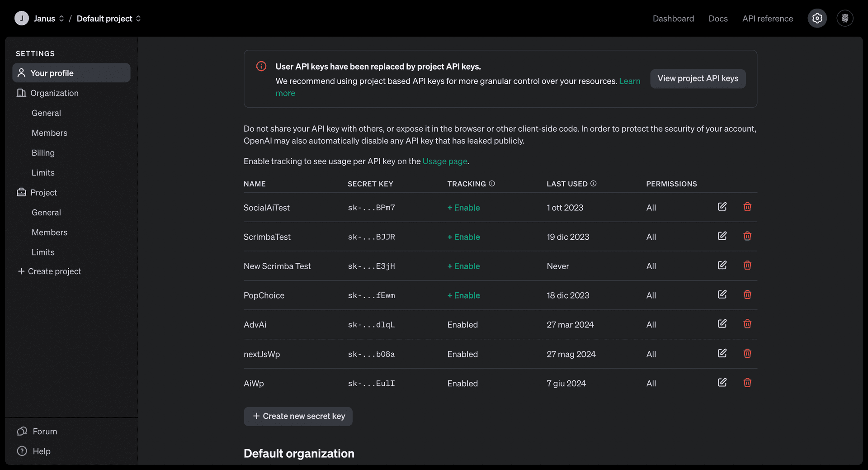The height and width of the screenshot is (470, 868).
Task: Open the Help link
Action: click(x=33, y=451)
